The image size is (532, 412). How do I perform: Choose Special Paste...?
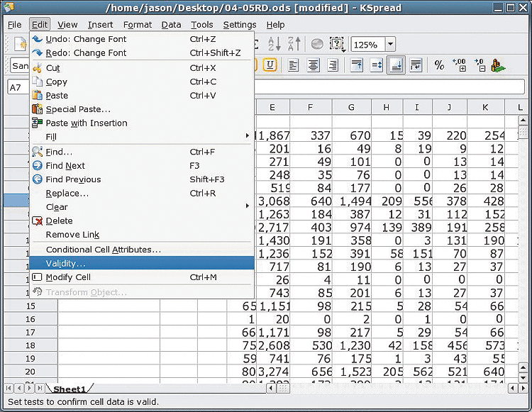[x=142, y=109]
